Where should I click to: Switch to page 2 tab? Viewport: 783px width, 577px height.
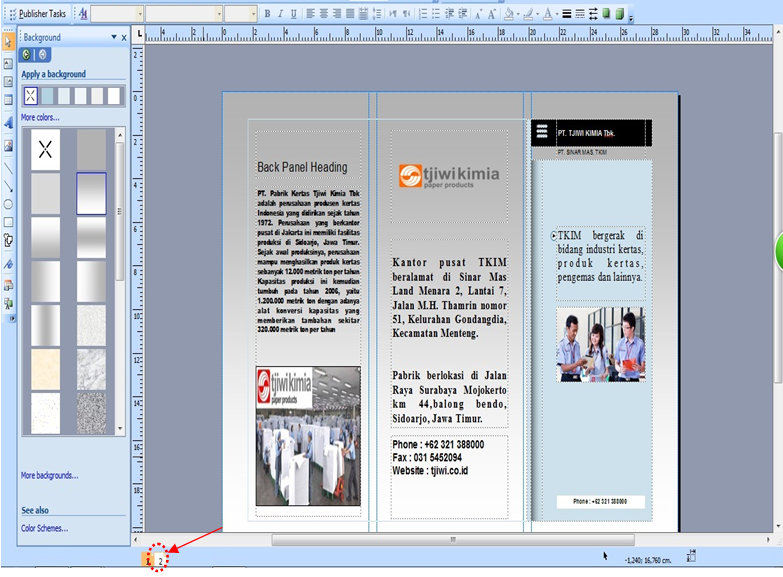pos(160,561)
